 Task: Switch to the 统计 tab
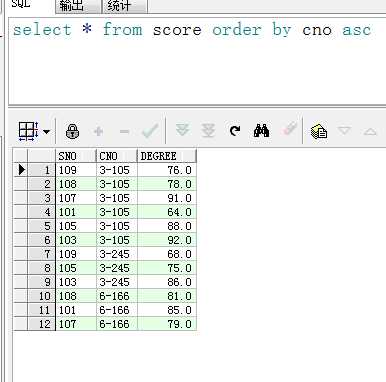tap(124, 6)
